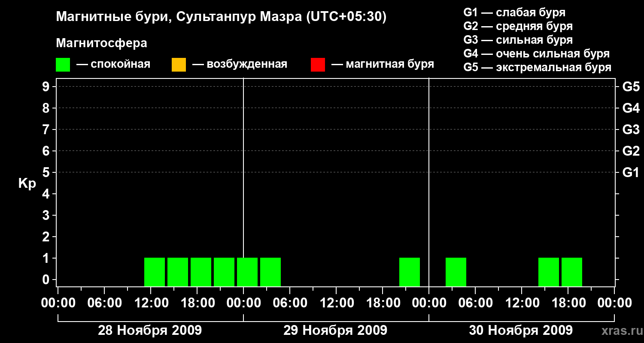Click the legend label — магнитная буря

tap(383, 64)
